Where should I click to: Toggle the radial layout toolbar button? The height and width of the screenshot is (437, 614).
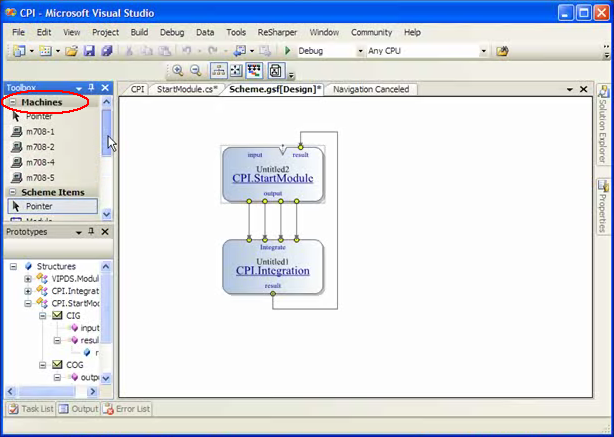pos(236,70)
